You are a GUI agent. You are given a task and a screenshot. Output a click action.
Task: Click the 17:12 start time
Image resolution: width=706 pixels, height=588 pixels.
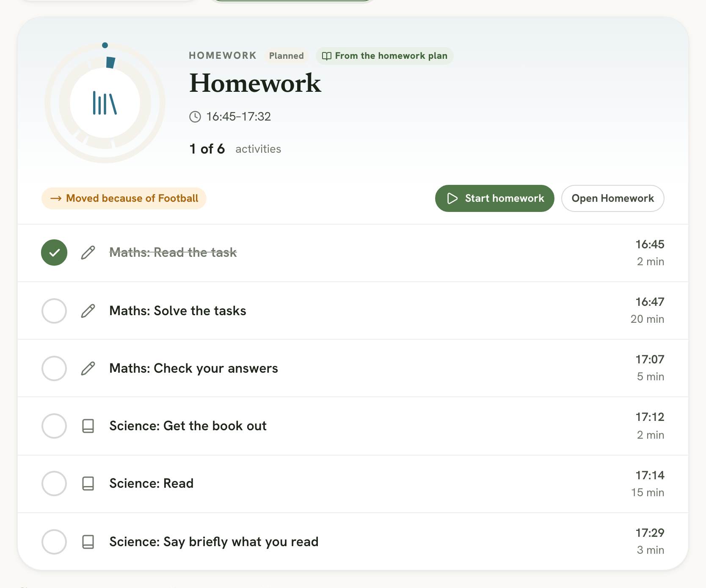[x=650, y=417]
